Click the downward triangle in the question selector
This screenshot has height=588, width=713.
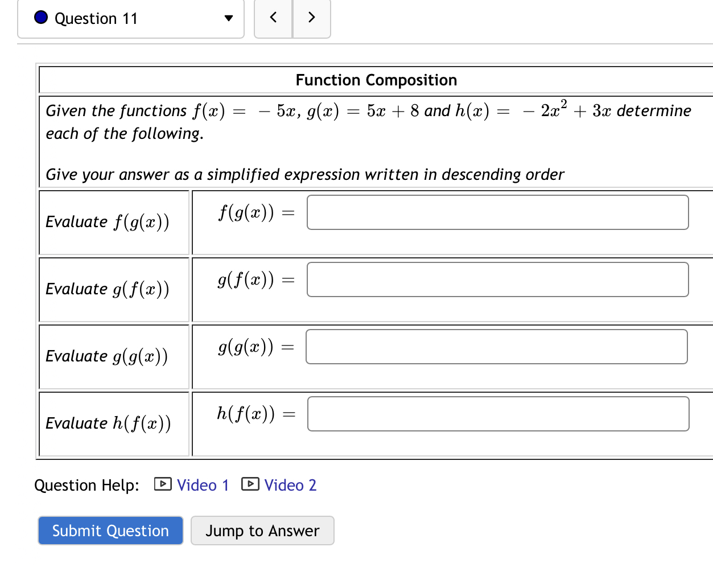pos(228,19)
